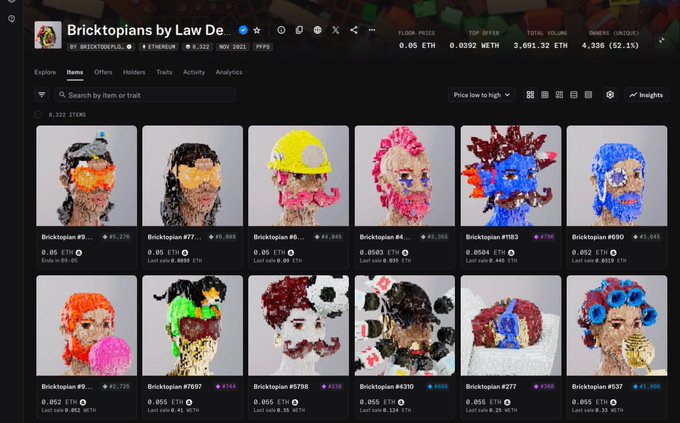Share the Bricktopians collection

(x=354, y=30)
